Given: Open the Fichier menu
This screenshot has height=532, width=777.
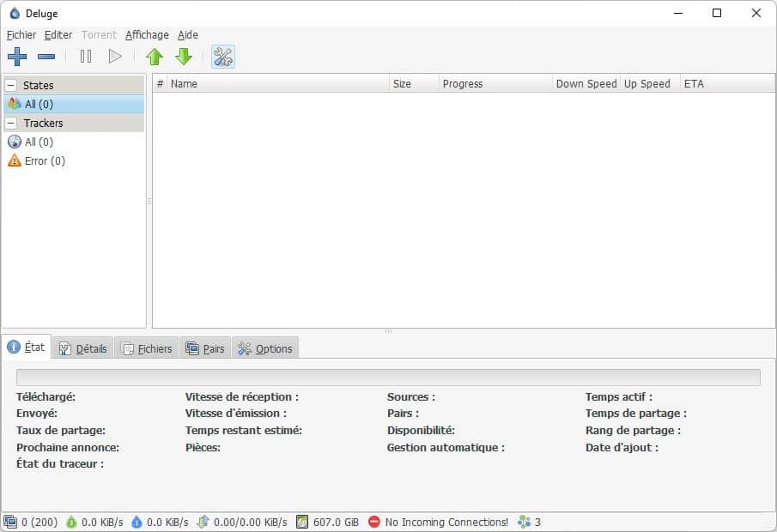Looking at the screenshot, I should 21,35.
